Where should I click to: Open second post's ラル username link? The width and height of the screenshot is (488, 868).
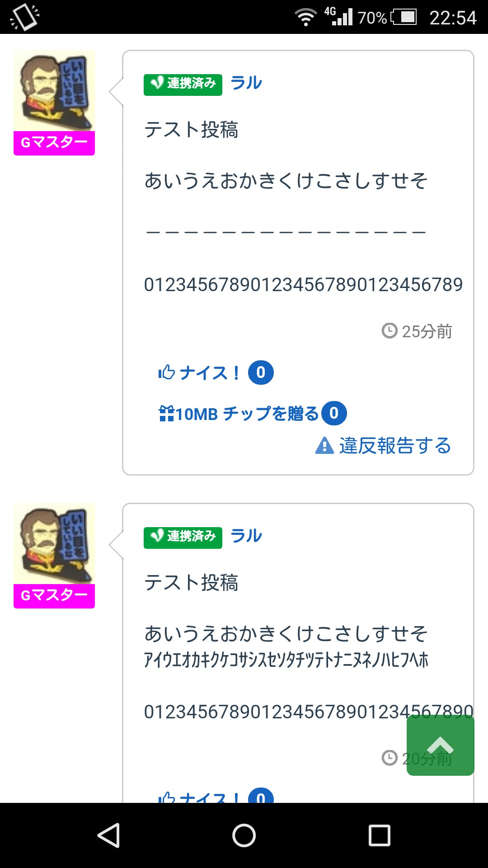pyautogui.click(x=246, y=536)
